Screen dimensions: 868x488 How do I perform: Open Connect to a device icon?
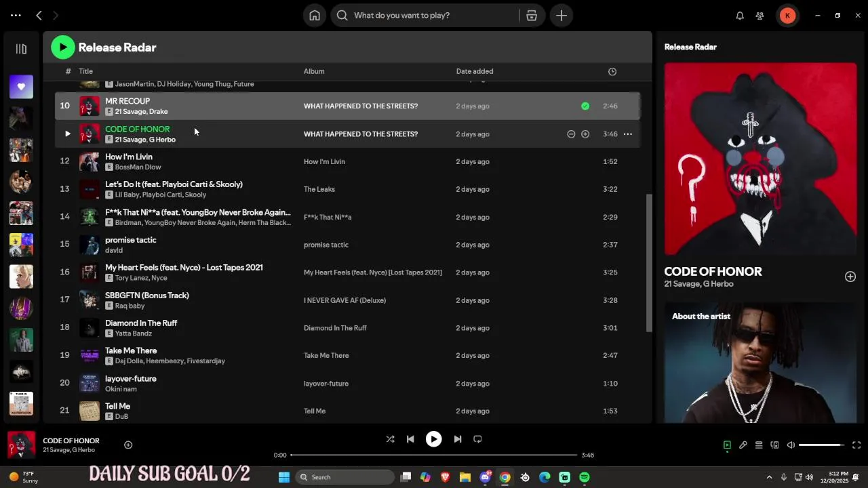pos(774,445)
